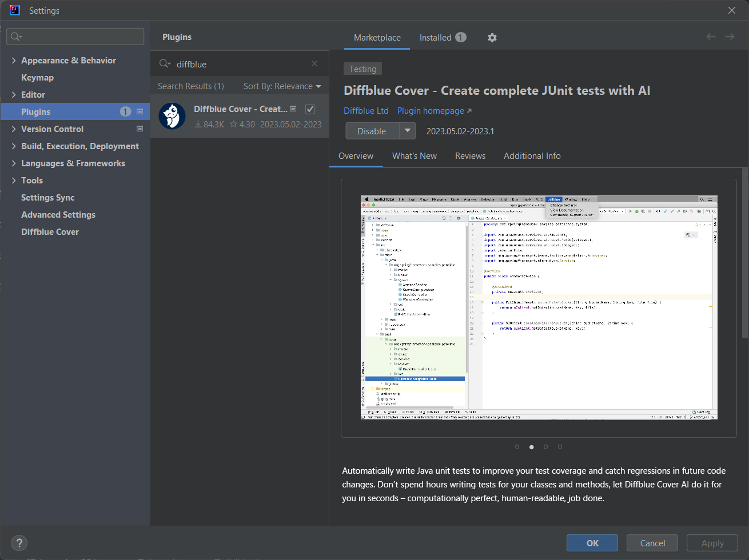
Task: Click the Diffblue Cover owl plugin icon
Action: (x=172, y=116)
